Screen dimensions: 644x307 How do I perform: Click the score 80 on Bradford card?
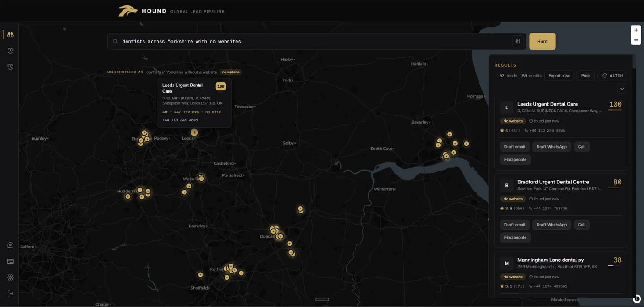coord(617,183)
